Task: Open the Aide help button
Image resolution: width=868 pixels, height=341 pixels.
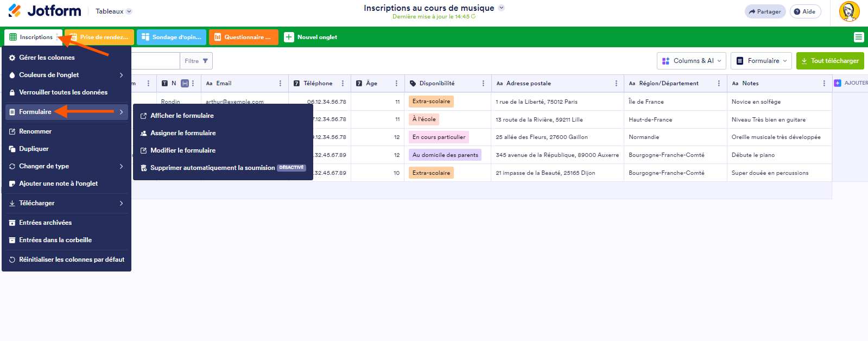Action: pyautogui.click(x=805, y=11)
